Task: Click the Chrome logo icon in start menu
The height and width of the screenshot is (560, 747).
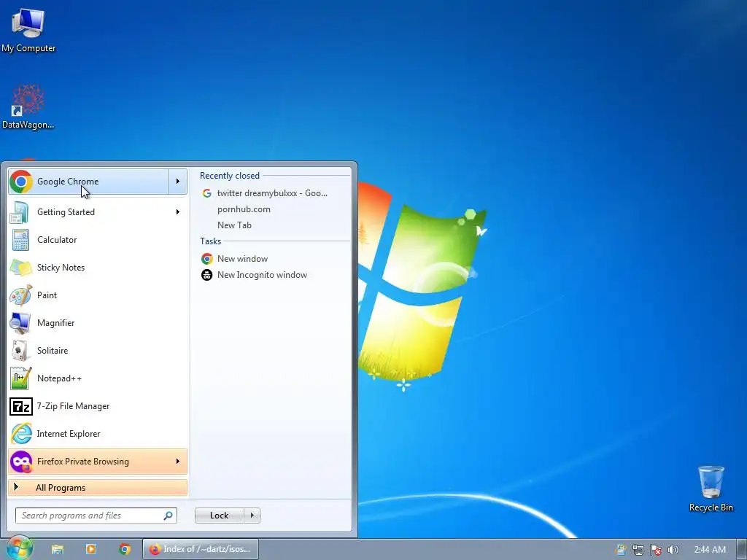Action: (x=21, y=182)
